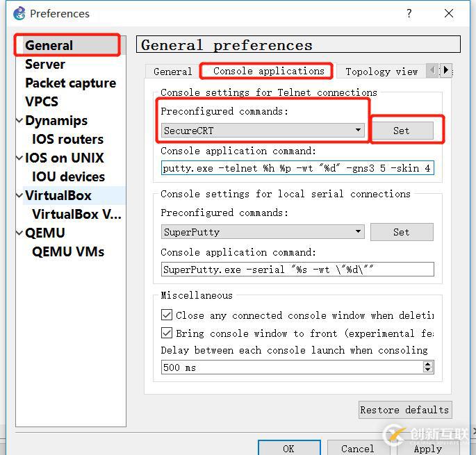Decrease console launch delay with down arrow
Viewport: 476px width, 455px height.
428,370
